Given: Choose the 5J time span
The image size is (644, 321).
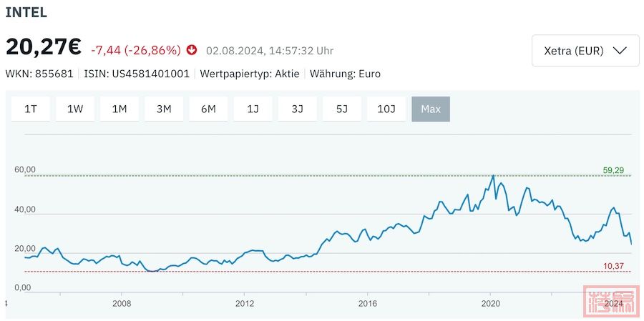Looking at the screenshot, I should coord(342,109).
